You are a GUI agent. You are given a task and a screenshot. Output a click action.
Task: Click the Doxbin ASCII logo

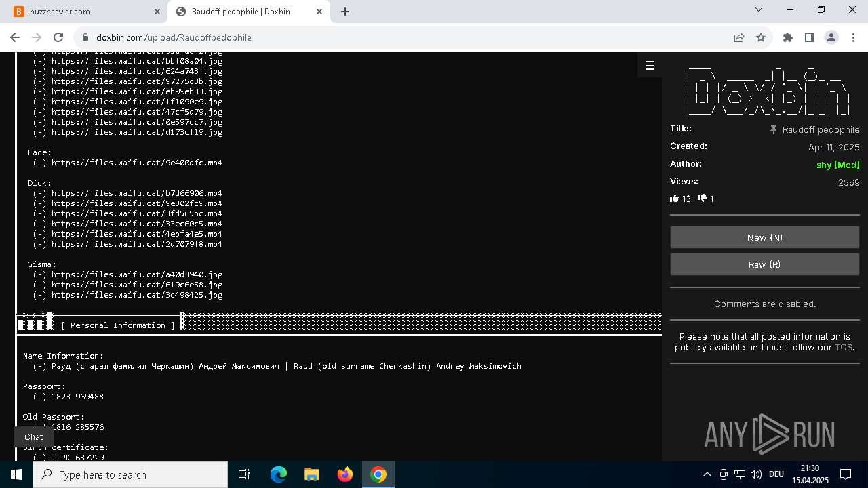pyautogui.click(x=766, y=91)
